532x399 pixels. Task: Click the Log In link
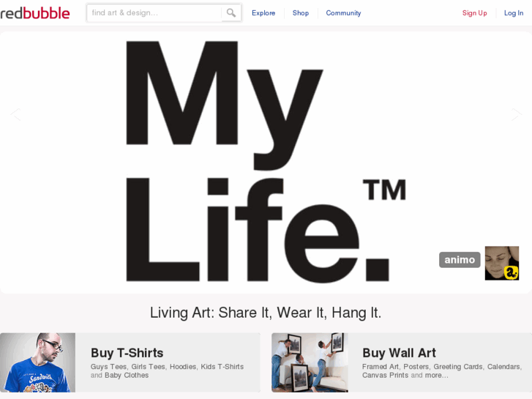click(x=514, y=13)
